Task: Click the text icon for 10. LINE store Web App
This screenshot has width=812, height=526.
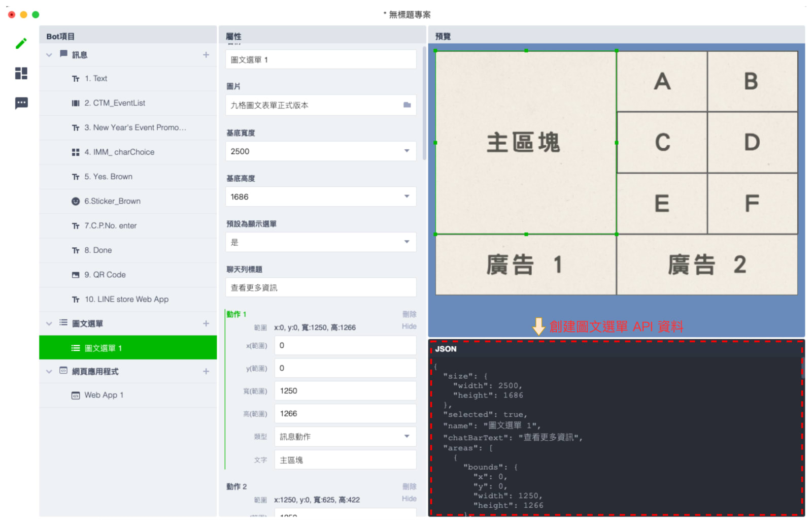Action: tap(76, 300)
